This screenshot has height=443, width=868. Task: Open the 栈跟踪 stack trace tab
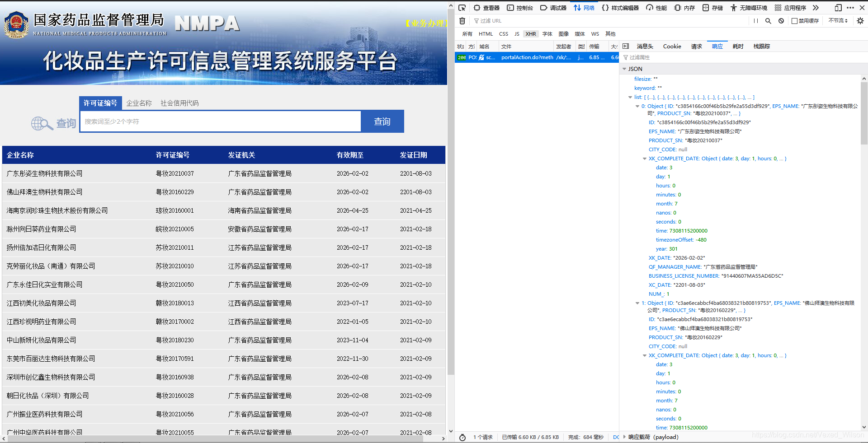tap(761, 47)
